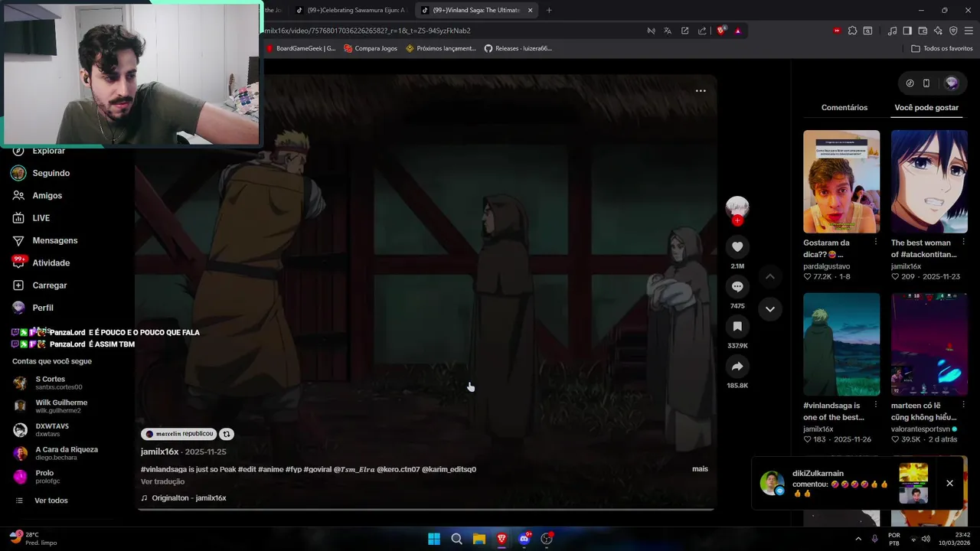Dismiss the dikiZulkarnain comment notification
980x551 pixels.
pyautogui.click(x=949, y=483)
